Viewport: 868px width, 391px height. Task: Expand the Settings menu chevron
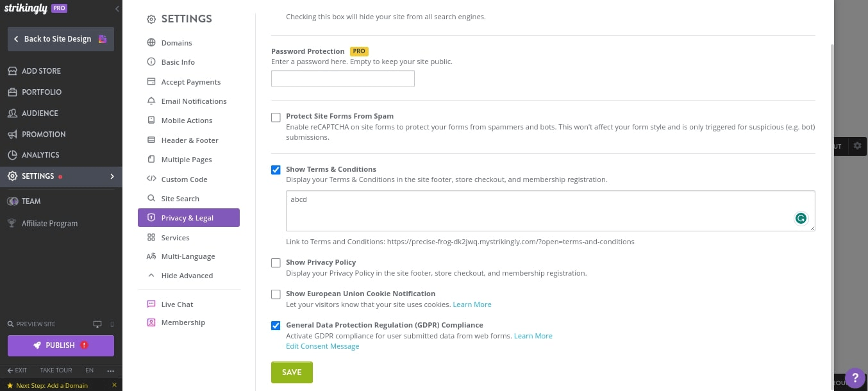click(112, 176)
